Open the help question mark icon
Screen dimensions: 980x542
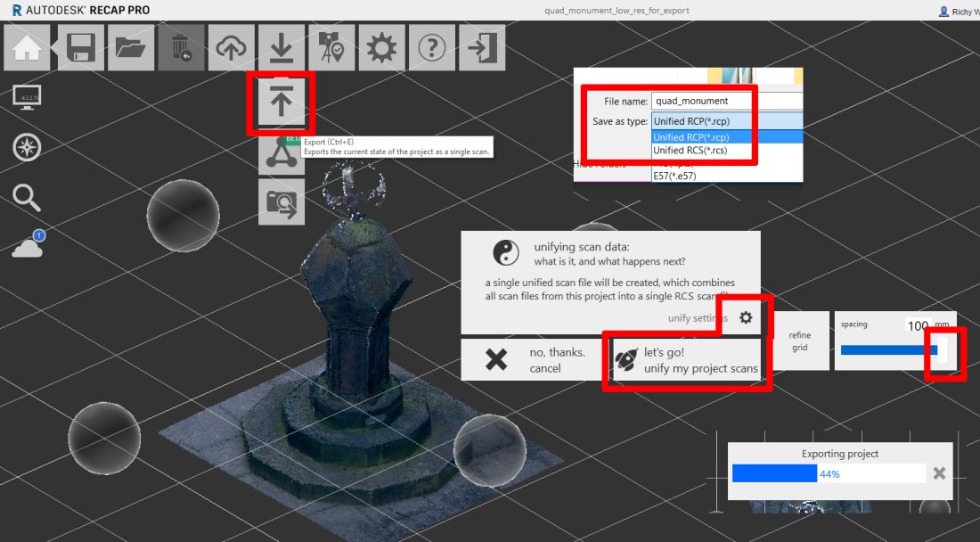[432, 48]
